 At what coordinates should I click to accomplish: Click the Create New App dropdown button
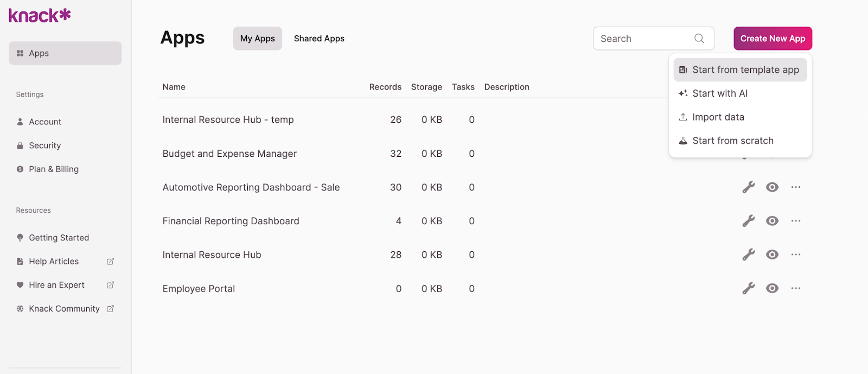coord(773,39)
